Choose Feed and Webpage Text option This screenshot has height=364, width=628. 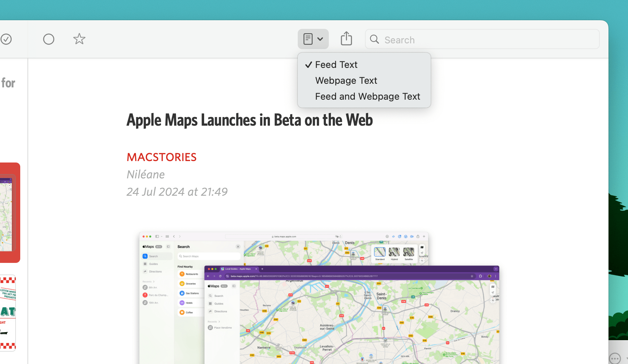364,96
